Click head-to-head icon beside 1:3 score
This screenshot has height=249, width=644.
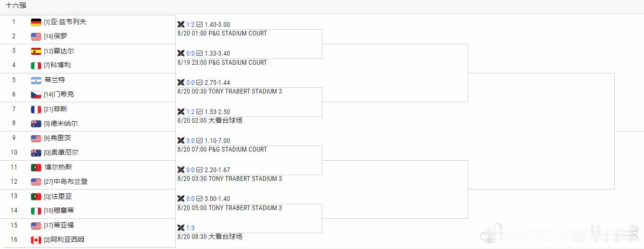click(x=181, y=228)
